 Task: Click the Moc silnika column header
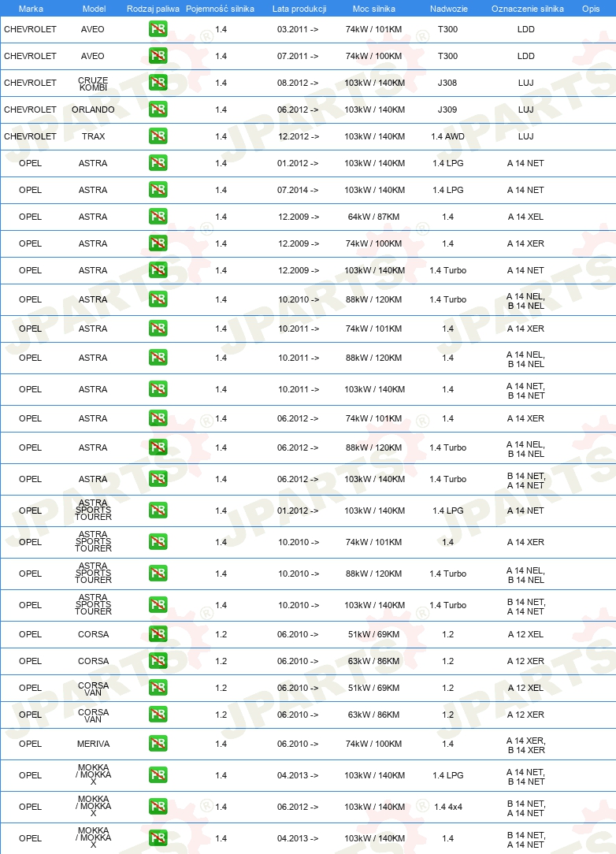coord(373,9)
